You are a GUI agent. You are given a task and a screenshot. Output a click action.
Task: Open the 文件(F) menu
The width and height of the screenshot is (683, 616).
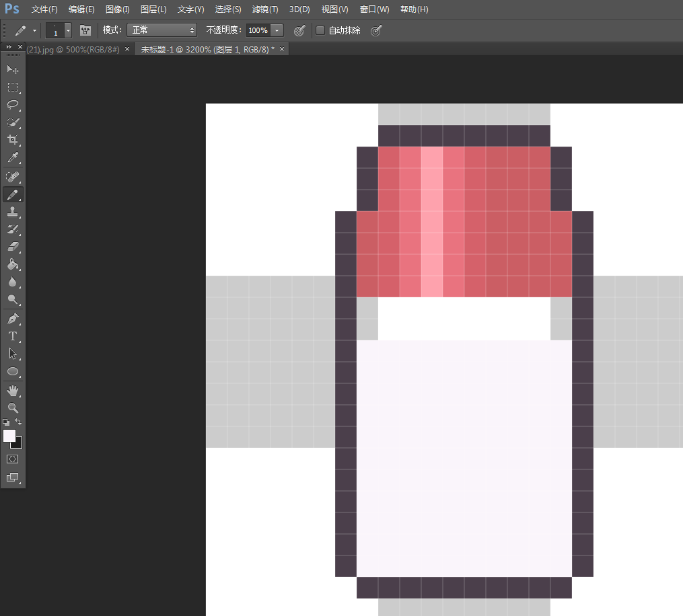[44, 9]
